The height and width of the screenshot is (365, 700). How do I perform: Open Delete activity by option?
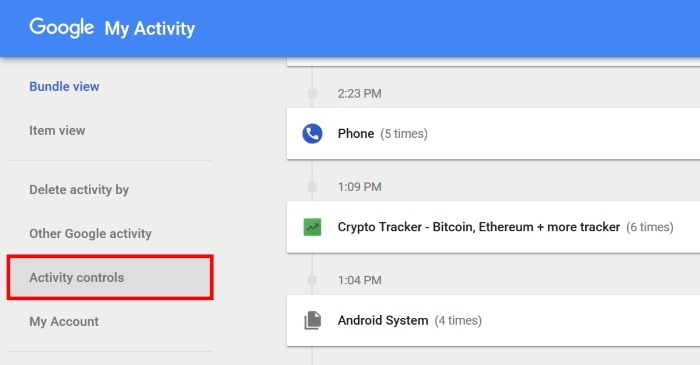(79, 190)
